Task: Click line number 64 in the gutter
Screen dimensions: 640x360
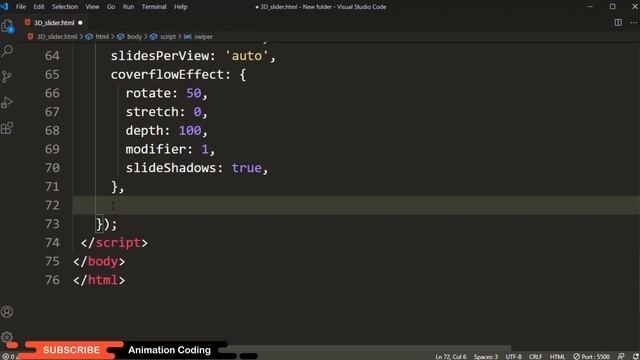Action: [x=52, y=56]
